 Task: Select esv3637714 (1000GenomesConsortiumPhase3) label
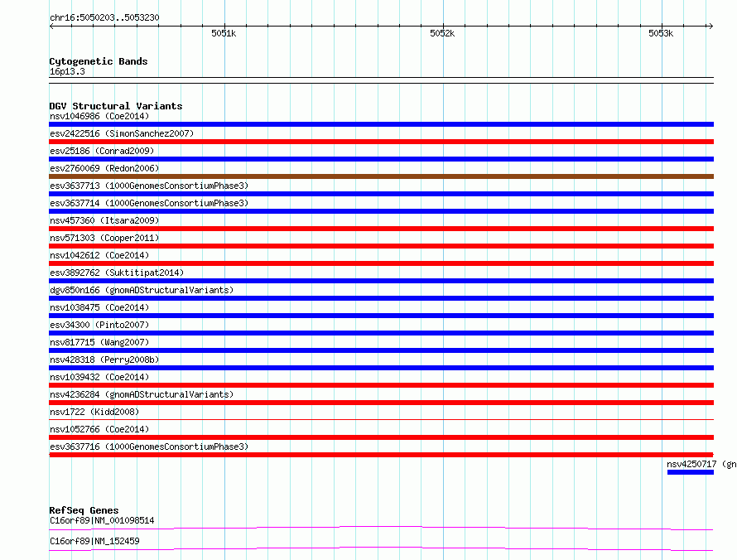coord(149,203)
